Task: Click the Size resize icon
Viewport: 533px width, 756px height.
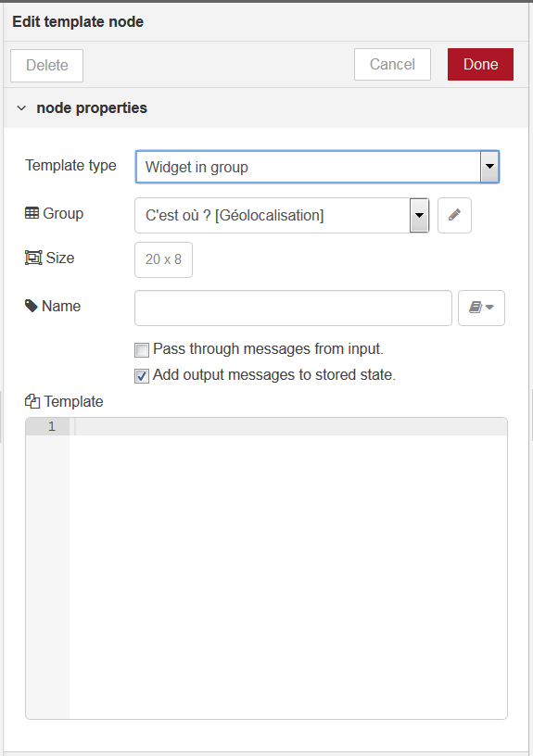Action: (x=33, y=258)
